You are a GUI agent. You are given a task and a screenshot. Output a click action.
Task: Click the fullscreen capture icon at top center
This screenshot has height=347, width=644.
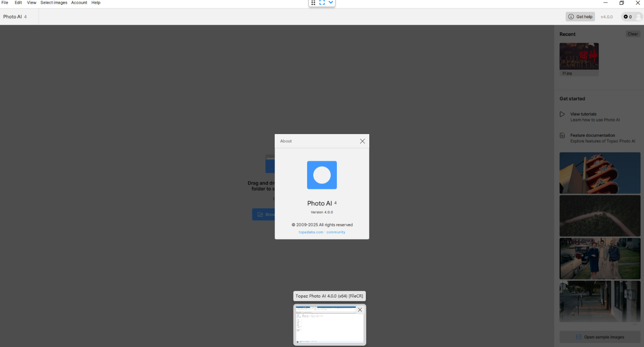point(322,3)
